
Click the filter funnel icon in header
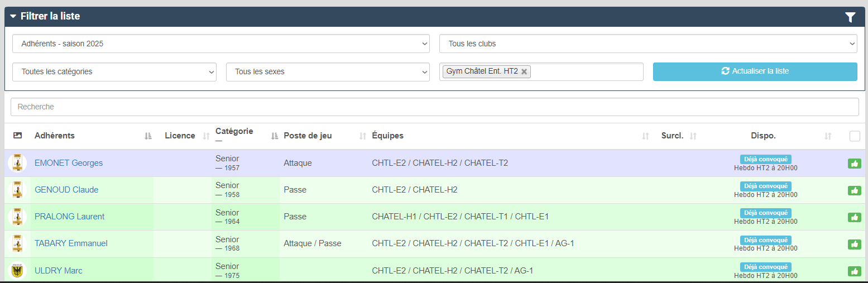[x=850, y=17]
